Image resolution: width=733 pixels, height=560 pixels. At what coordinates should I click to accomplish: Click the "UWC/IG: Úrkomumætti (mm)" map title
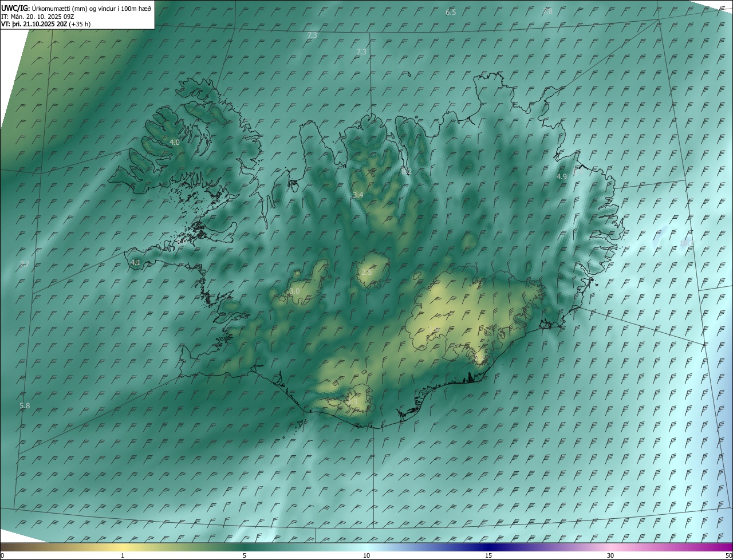click(76, 8)
